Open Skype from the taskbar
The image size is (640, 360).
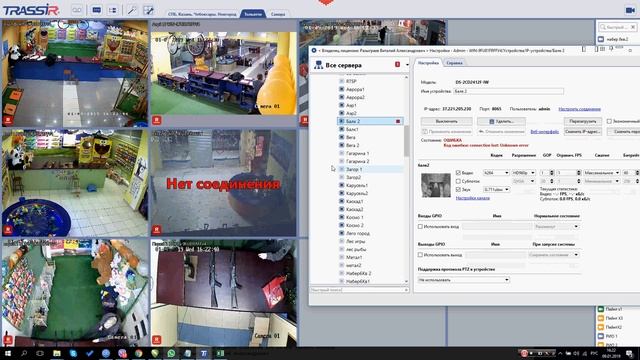pos(73,353)
